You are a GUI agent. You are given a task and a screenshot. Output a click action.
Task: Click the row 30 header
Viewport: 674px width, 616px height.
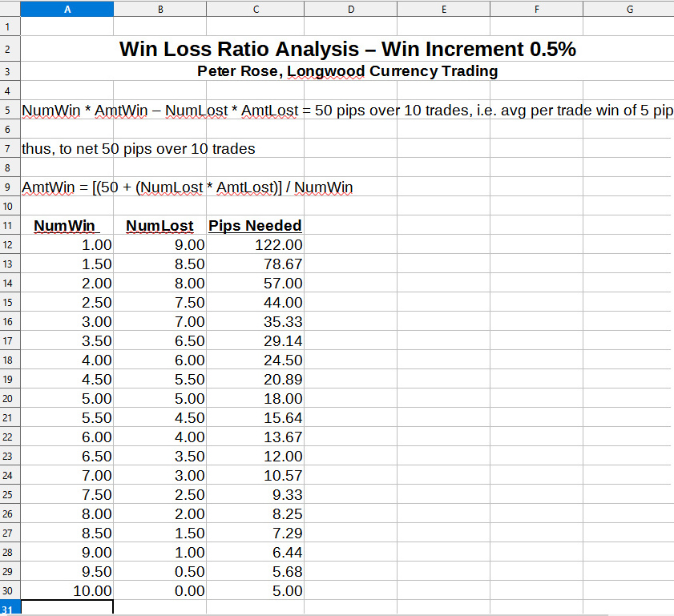(x=9, y=591)
